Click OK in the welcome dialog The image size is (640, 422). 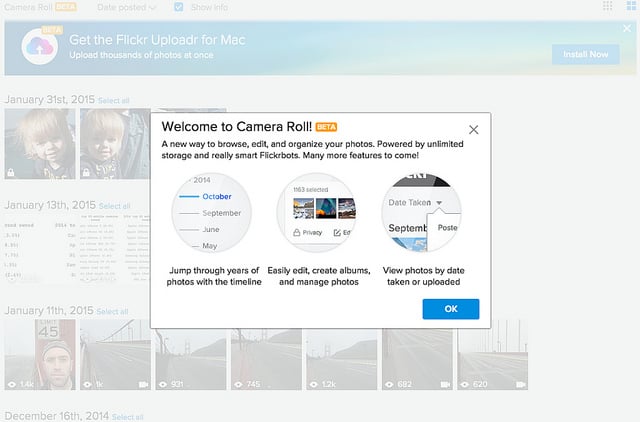[451, 309]
